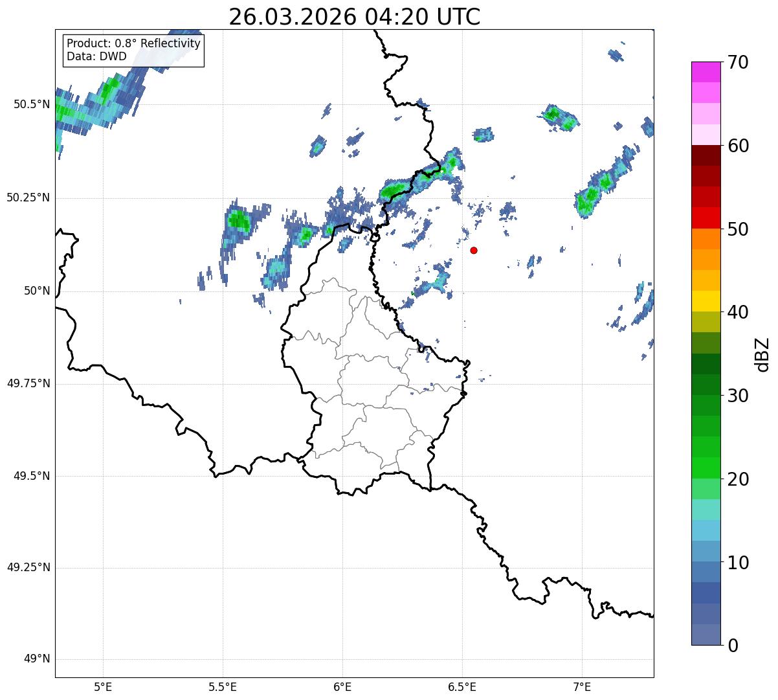Click the colorbar tick label '30'
Image resolution: width=778 pixels, height=700 pixels.
(737, 396)
